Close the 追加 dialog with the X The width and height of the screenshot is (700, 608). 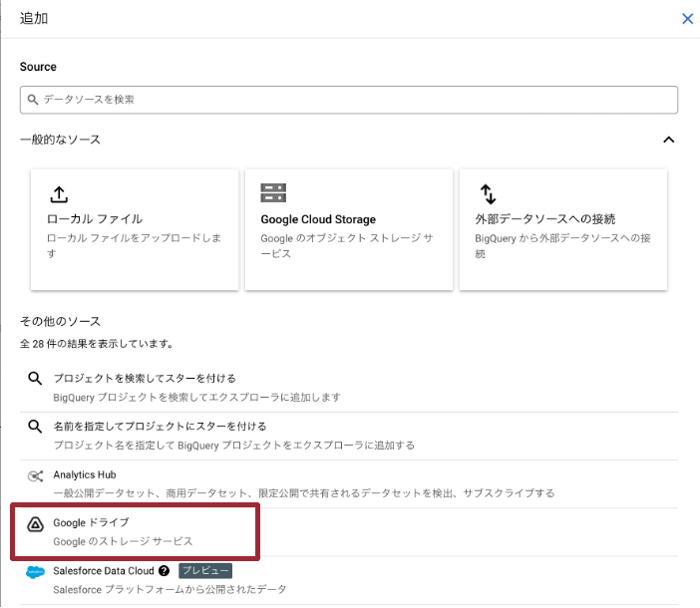(687, 18)
